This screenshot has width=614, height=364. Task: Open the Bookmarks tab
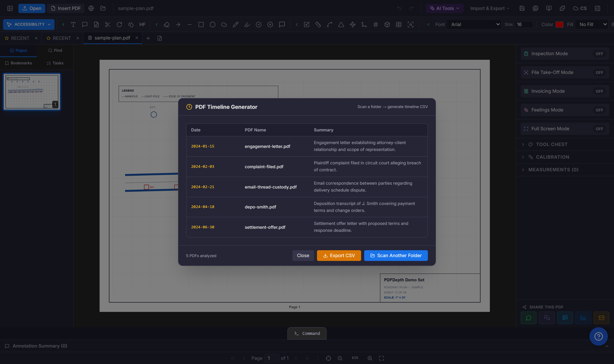18,63
